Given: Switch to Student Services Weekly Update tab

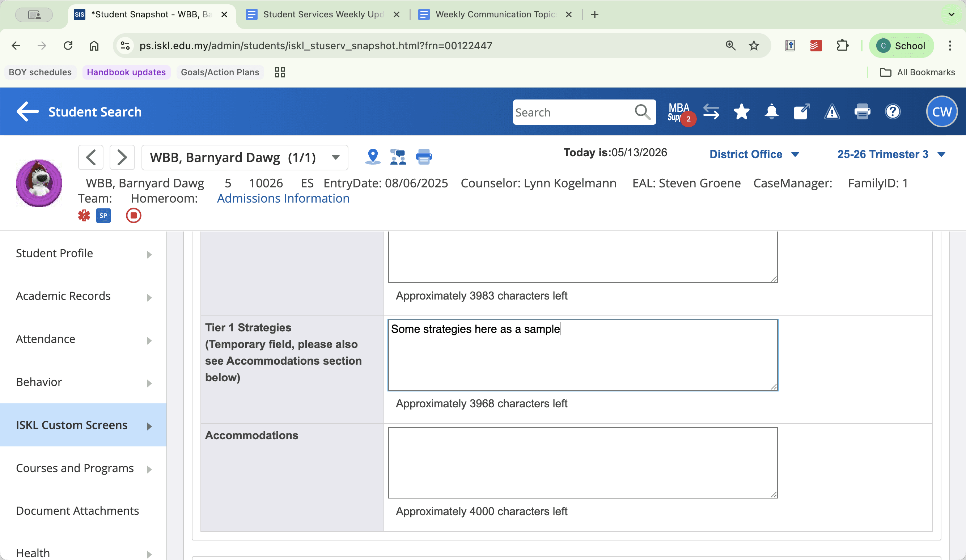Looking at the screenshot, I should [323, 14].
